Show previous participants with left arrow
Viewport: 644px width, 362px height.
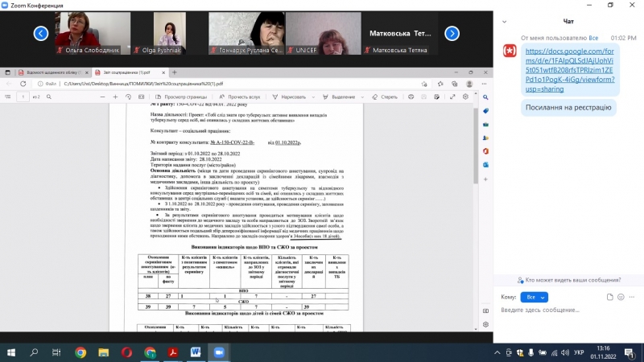pos(41,34)
